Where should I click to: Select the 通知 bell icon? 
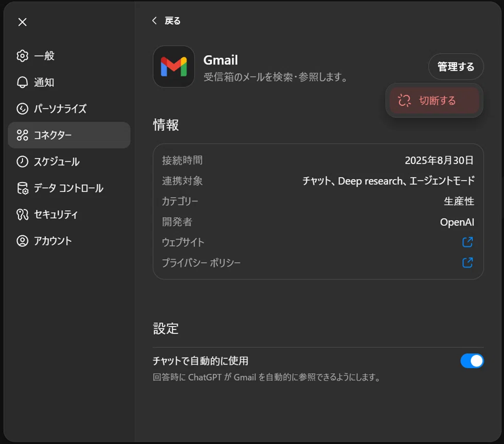(x=23, y=83)
